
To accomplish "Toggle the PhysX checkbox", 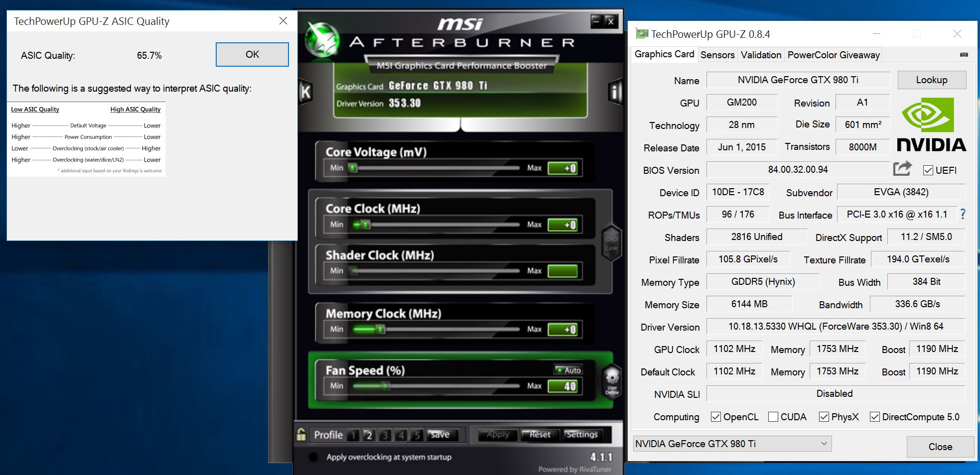I will click(x=824, y=417).
